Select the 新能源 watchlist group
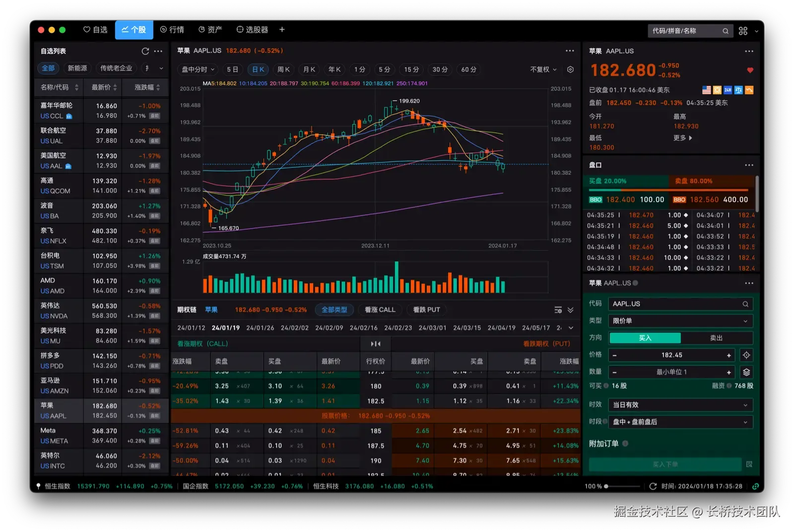This screenshot has height=532, width=794. pos(77,68)
